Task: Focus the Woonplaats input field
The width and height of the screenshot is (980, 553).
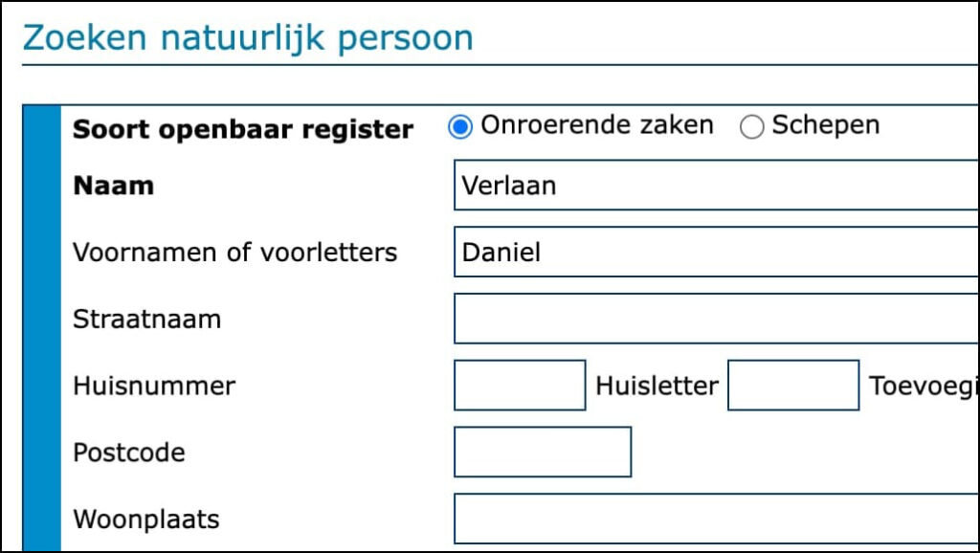Action: pos(716,519)
